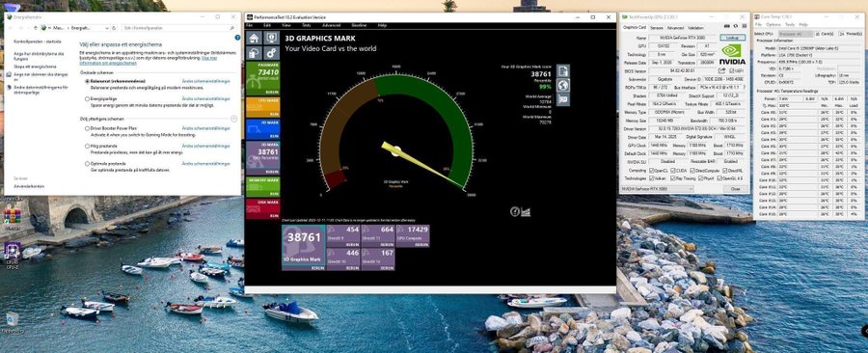The image size is (868, 353).
Task: Open the NVIDIA GeForce RTX 3080 GPU dropdown
Action: click(x=657, y=189)
